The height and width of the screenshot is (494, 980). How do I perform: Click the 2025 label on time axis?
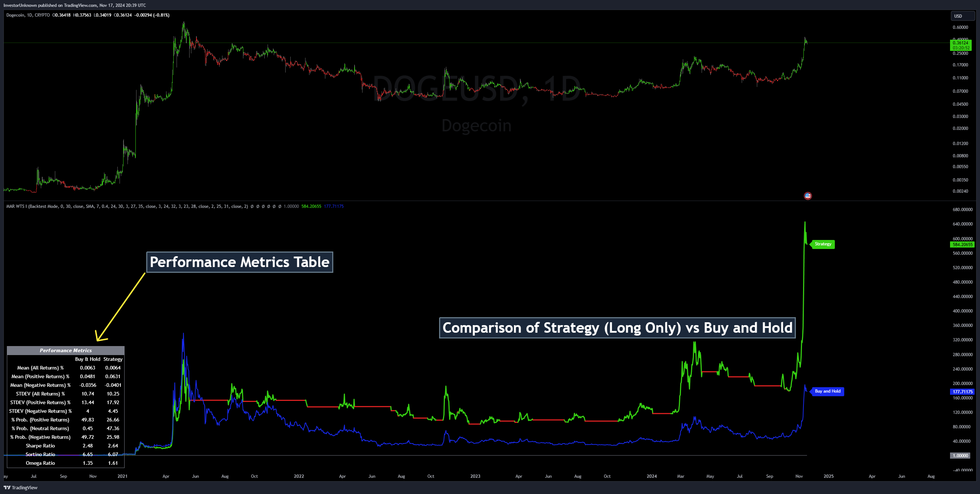point(829,476)
